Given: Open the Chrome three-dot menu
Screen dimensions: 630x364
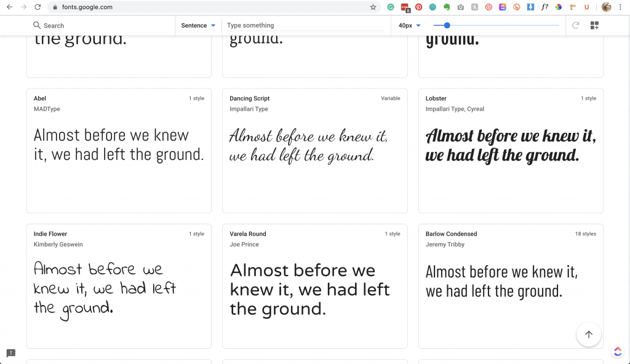Looking at the screenshot, I should [x=620, y=7].
